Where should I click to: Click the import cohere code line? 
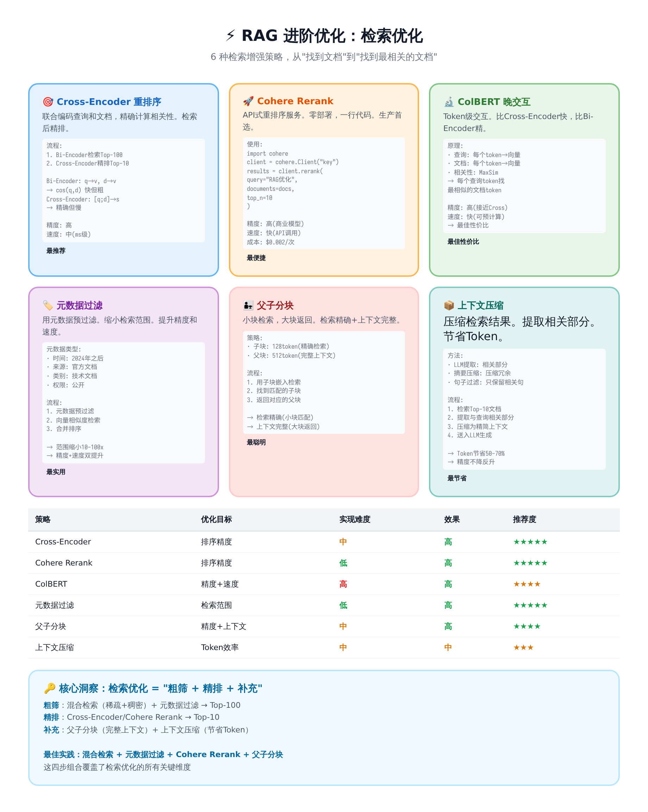(x=268, y=154)
